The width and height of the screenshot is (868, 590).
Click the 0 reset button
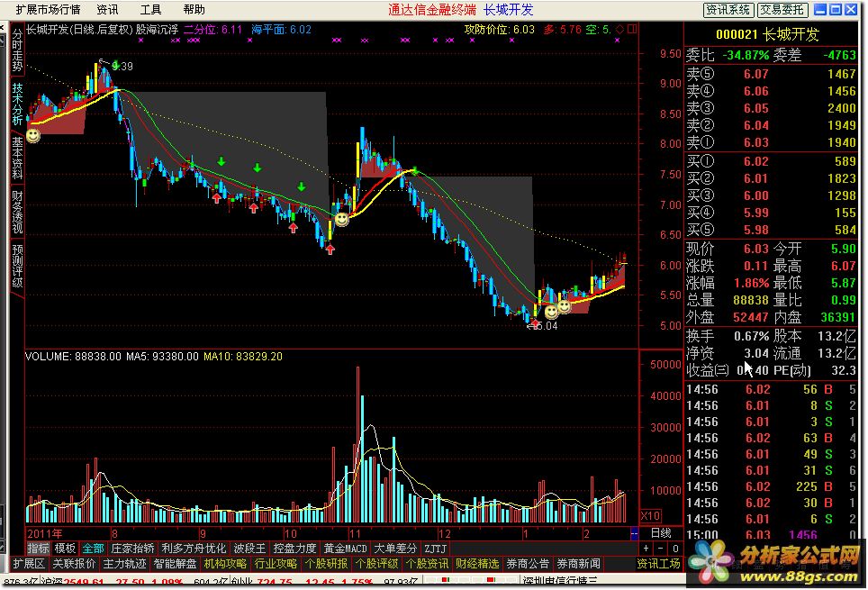tap(674, 549)
